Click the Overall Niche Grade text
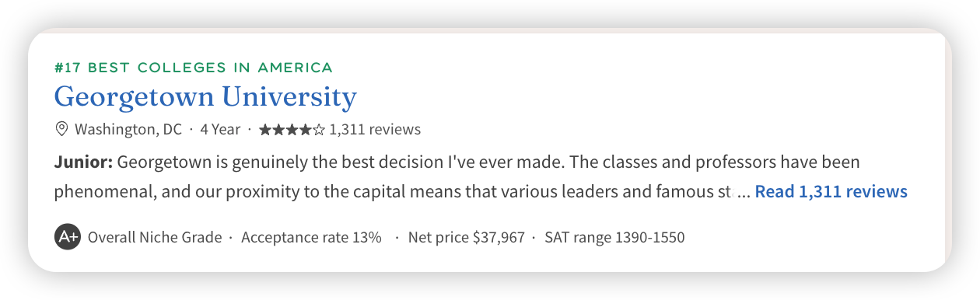The width and height of the screenshot is (980, 300). tap(155, 237)
